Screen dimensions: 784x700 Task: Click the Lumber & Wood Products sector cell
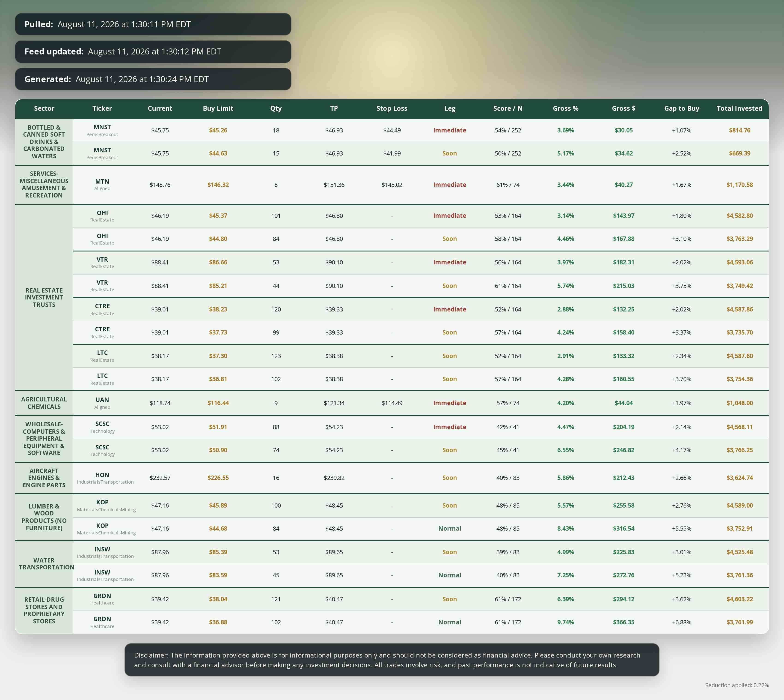[44, 517]
